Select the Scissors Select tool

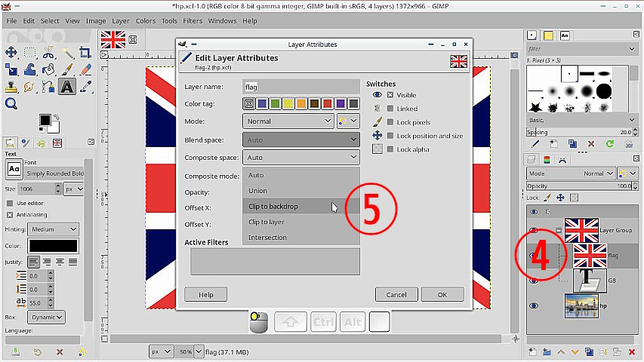click(x=48, y=53)
